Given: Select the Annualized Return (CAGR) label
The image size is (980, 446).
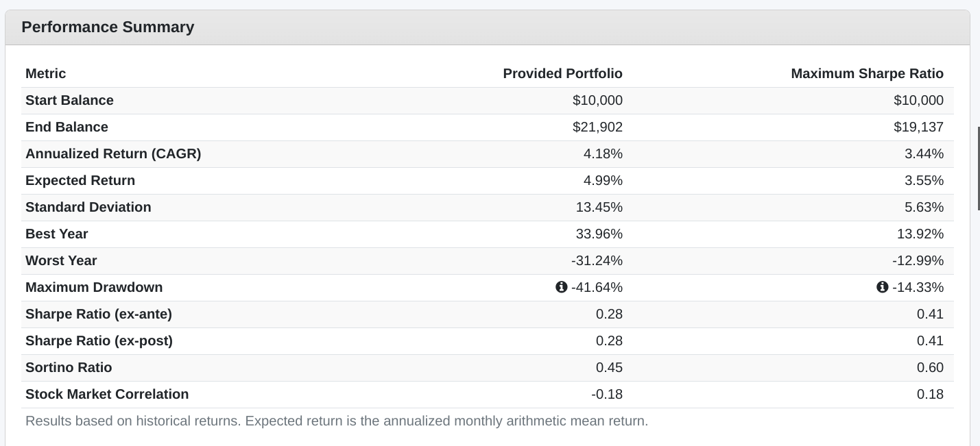Looking at the screenshot, I should pos(113,153).
